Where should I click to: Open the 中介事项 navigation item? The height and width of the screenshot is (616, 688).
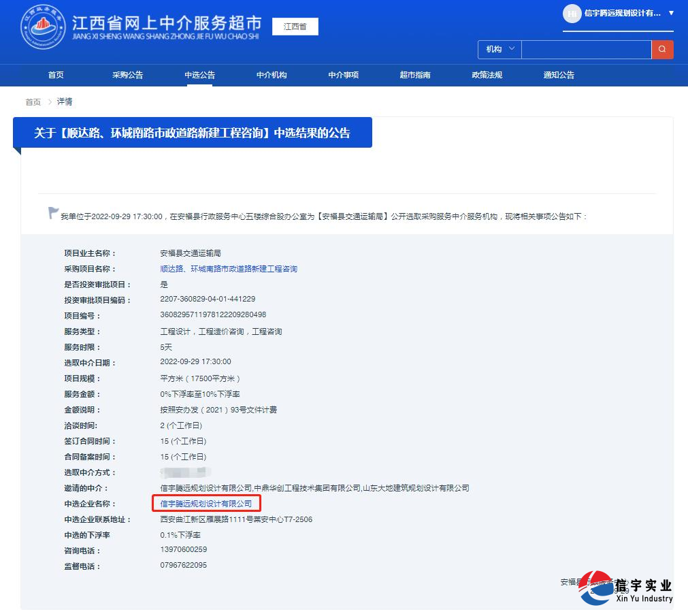343,75
